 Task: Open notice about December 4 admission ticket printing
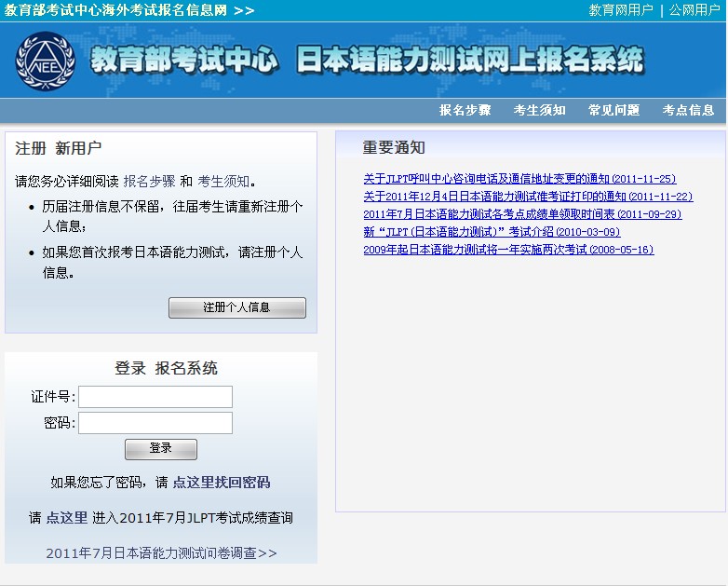coord(527,197)
